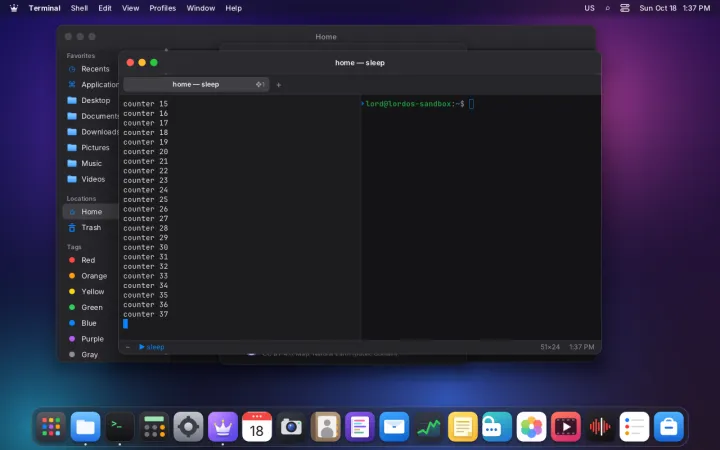Open the Photos app in dock
This screenshot has height=450, width=720.
pyautogui.click(x=531, y=427)
